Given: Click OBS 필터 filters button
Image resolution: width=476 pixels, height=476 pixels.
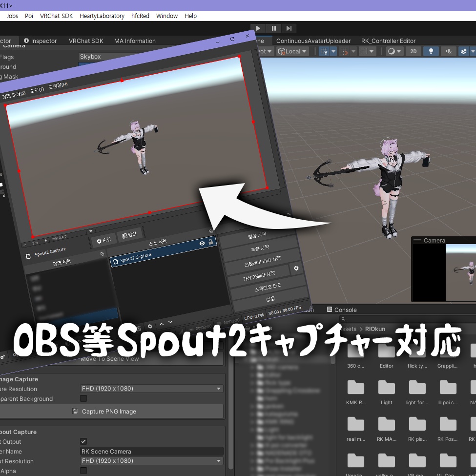Looking at the screenshot, I should (x=129, y=235).
